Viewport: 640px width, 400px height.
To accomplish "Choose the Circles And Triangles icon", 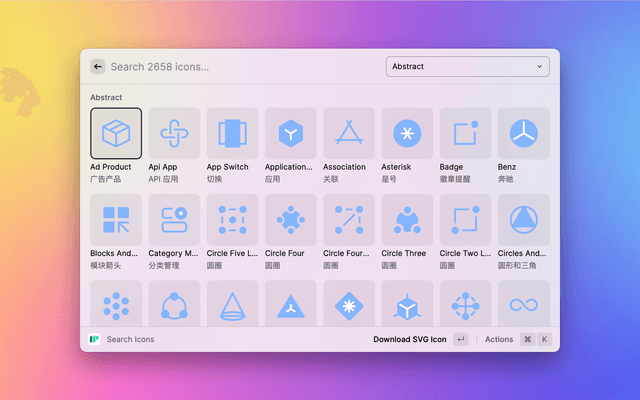I will (x=523, y=220).
